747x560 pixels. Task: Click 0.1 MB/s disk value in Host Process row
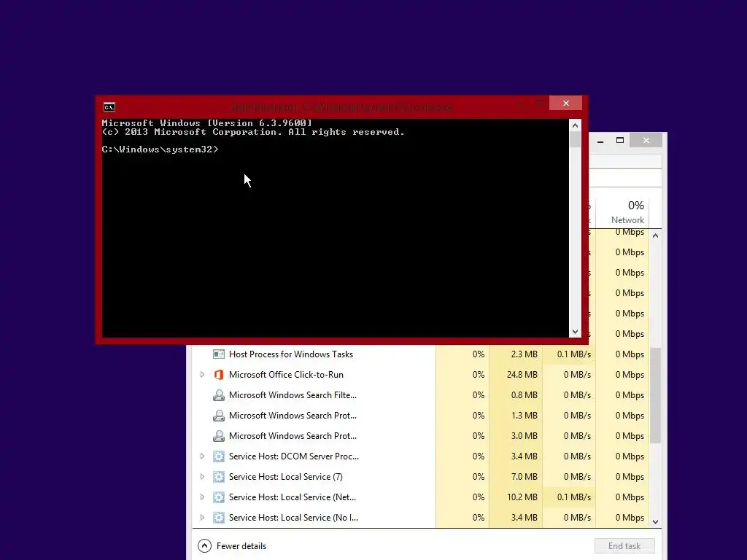click(x=573, y=354)
